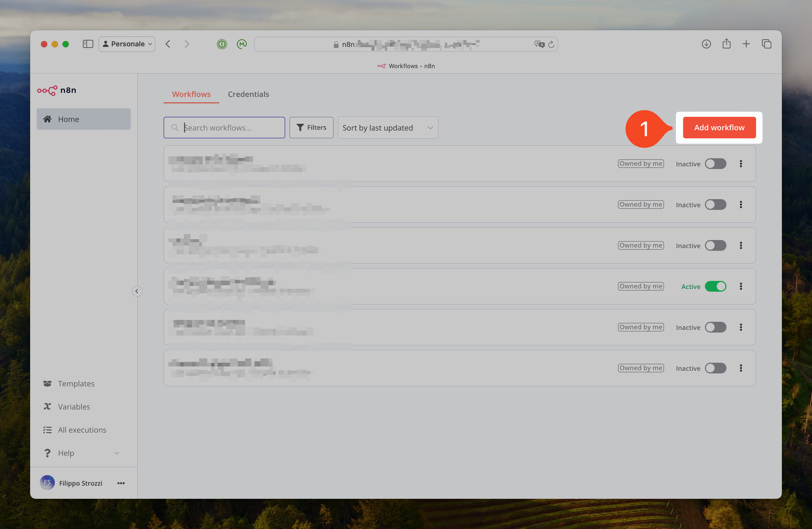Focus the Search workflows input field

[x=229, y=128]
